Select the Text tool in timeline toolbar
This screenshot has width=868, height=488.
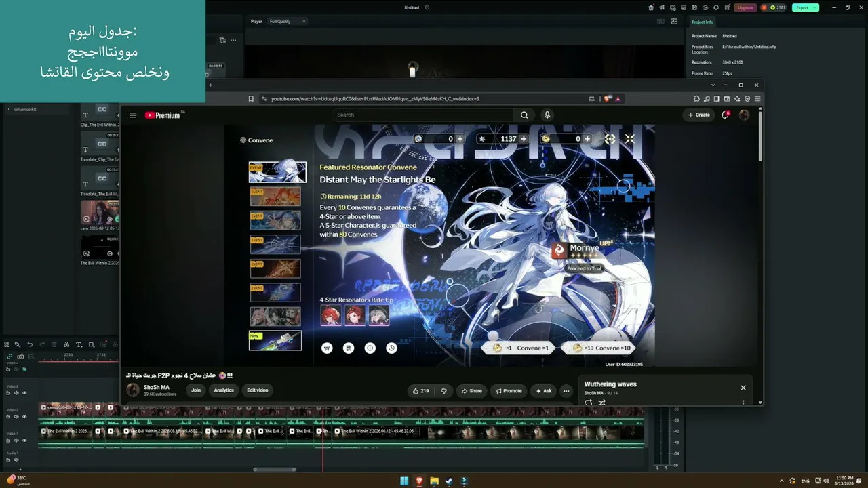click(x=79, y=344)
